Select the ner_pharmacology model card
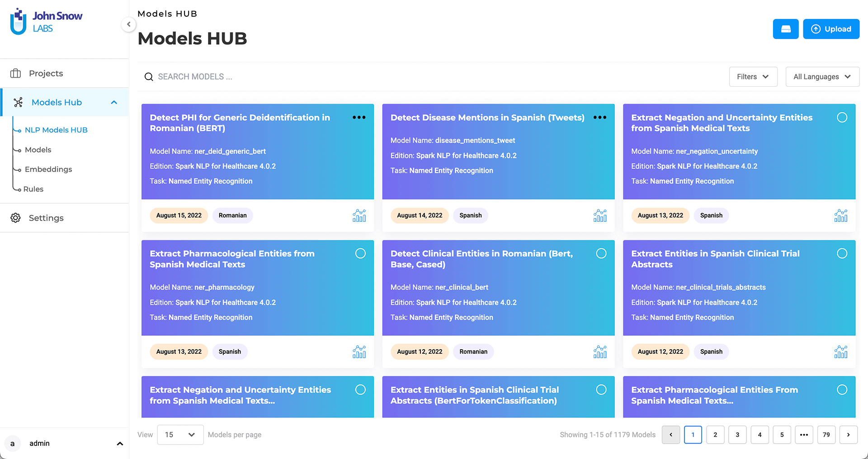 click(360, 253)
